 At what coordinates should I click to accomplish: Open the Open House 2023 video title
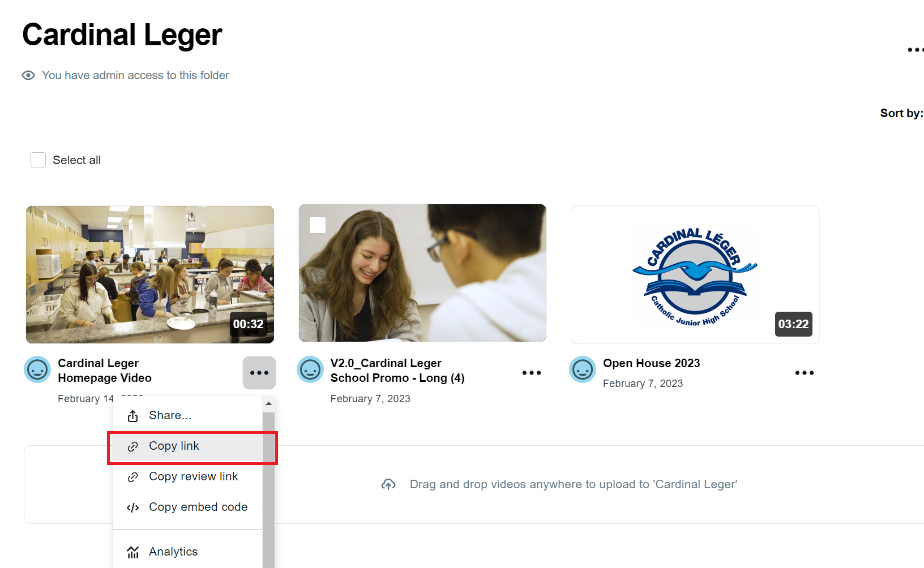point(651,363)
